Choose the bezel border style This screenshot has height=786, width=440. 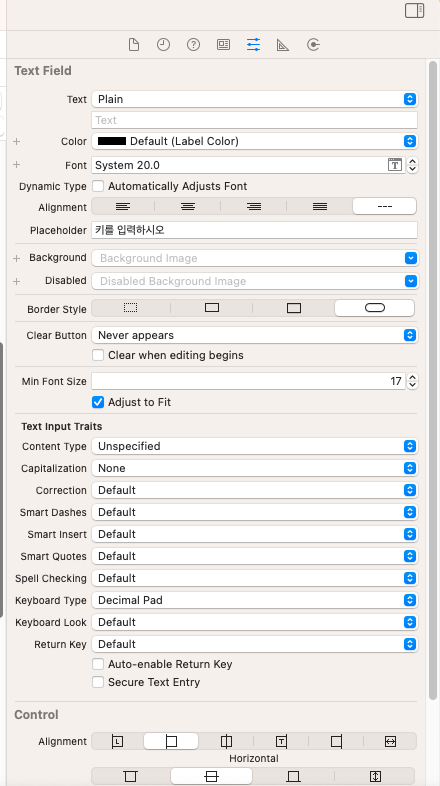[294, 308]
